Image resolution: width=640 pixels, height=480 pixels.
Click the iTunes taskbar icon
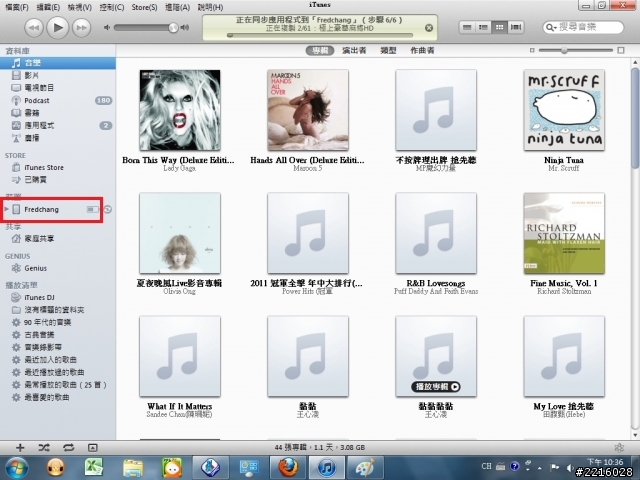pos(326,468)
